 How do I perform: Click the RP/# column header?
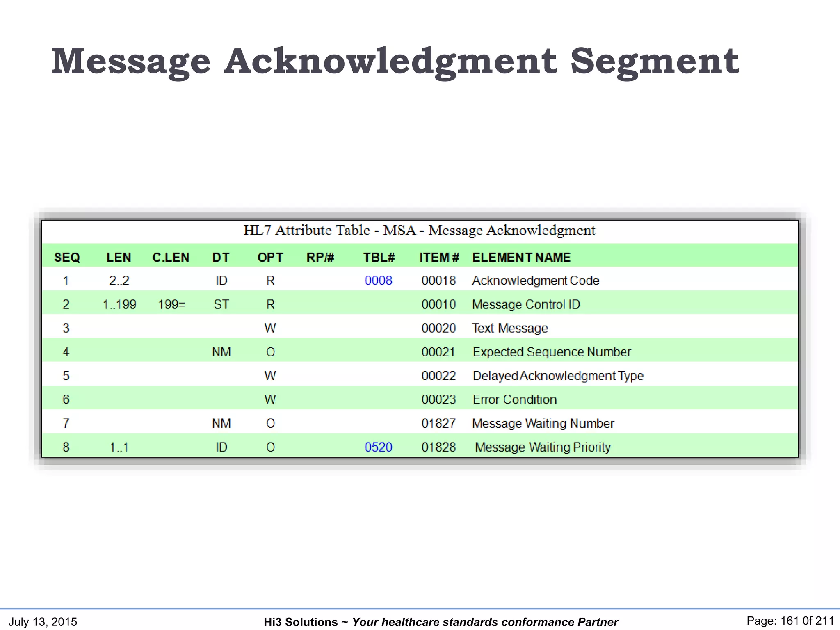[320, 258]
